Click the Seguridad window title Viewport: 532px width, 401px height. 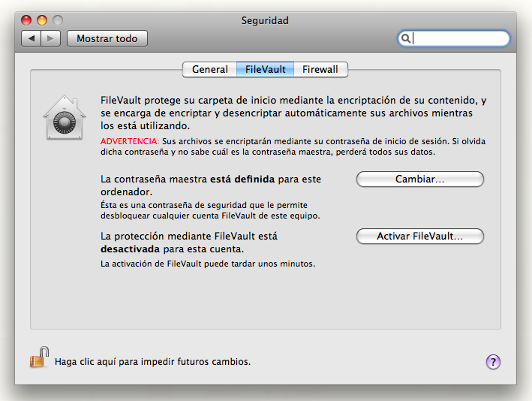(265, 20)
